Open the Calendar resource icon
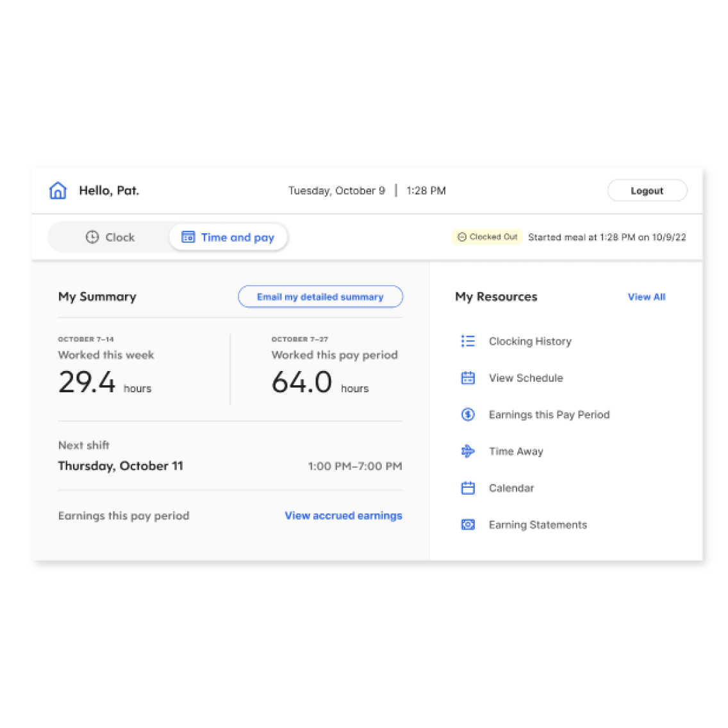Image resolution: width=728 pixels, height=728 pixels. point(468,488)
